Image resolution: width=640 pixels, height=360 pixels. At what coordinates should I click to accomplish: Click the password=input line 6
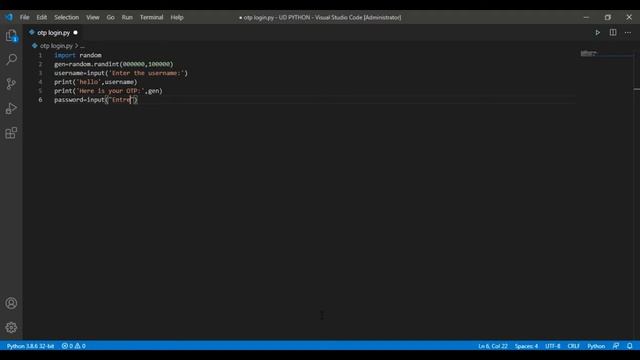pos(96,100)
